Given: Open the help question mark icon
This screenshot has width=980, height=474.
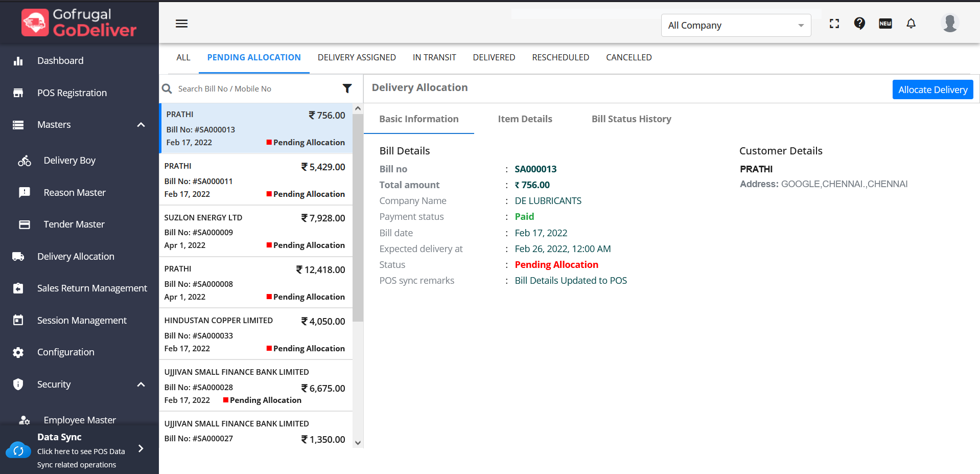Looking at the screenshot, I should click(859, 24).
